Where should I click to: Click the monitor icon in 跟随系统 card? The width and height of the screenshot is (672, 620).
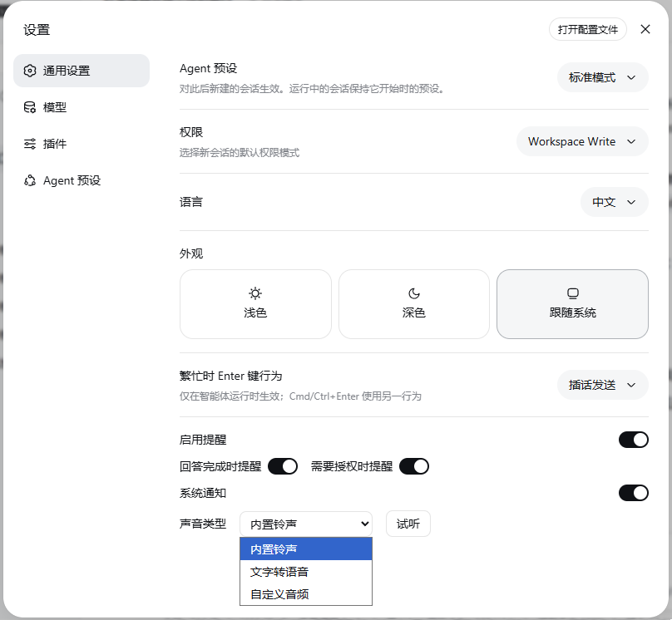coord(572,293)
